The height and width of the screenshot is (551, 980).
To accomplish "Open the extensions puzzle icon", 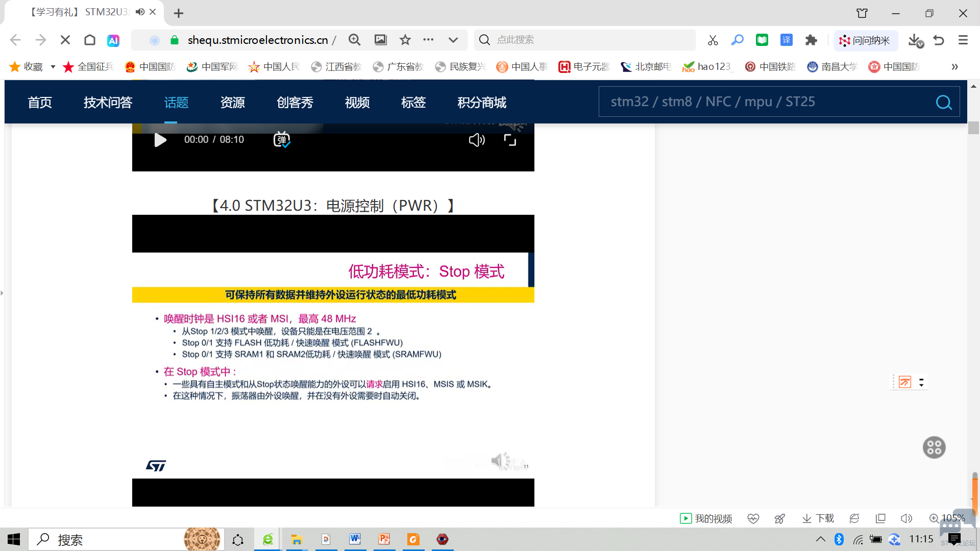I will point(811,40).
